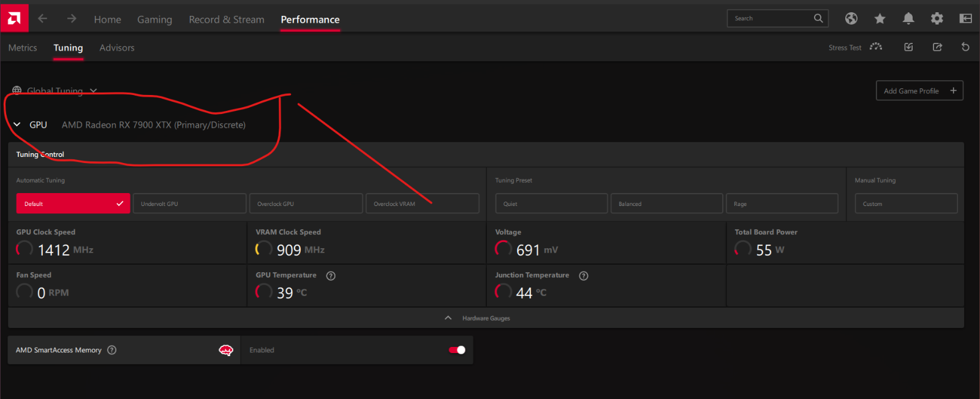Image resolution: width=980 pixels, height=399 pixels.
Task: Select Overclock VRAM tuning option
Action: (x=422, y=203)
